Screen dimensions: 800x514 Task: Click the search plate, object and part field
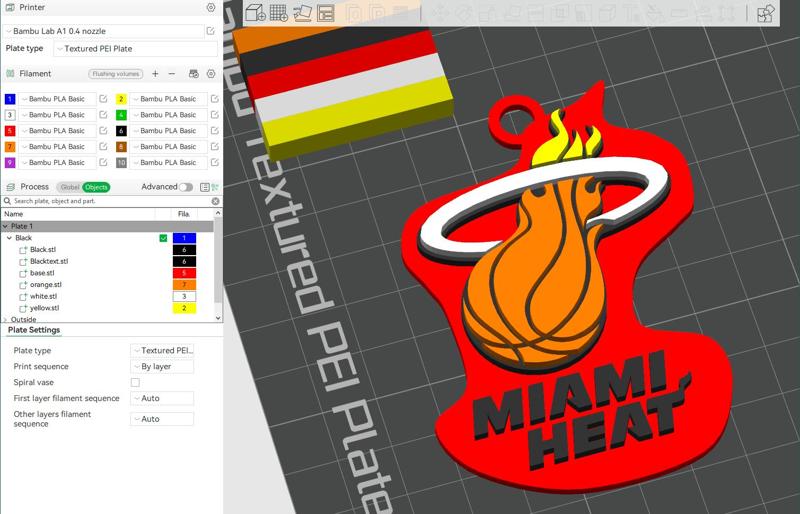110,202
